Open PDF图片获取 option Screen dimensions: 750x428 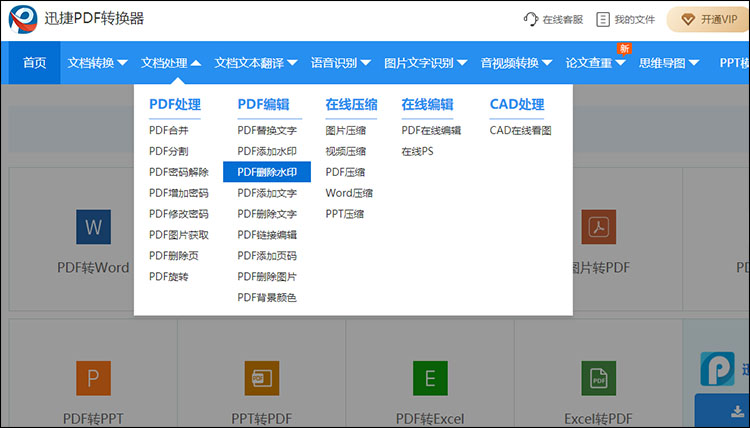179,235
